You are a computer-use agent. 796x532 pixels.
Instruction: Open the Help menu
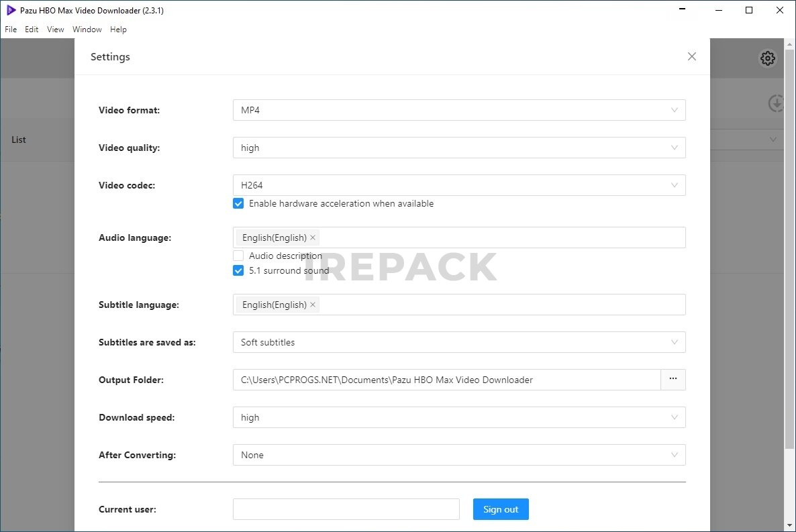(x=118, y=30)
